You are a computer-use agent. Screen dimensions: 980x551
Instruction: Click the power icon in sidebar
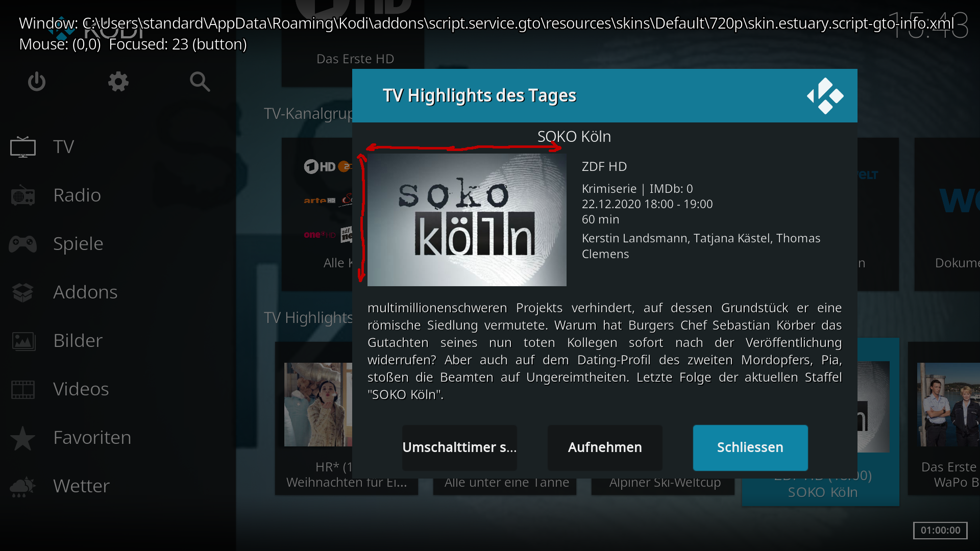click(x=37, y=82)
